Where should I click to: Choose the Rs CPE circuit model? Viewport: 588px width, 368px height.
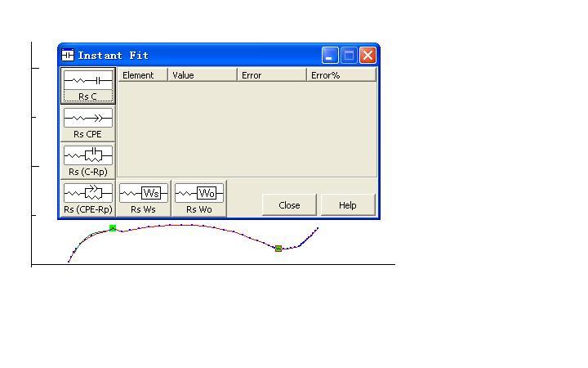tap(87, 123)
